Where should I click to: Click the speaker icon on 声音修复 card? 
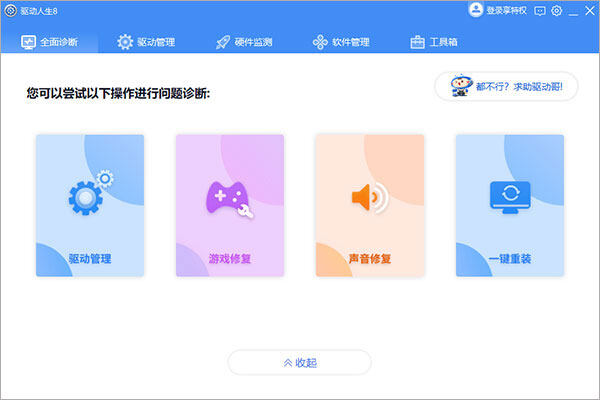pyautogui.click(x=370, y=198)
